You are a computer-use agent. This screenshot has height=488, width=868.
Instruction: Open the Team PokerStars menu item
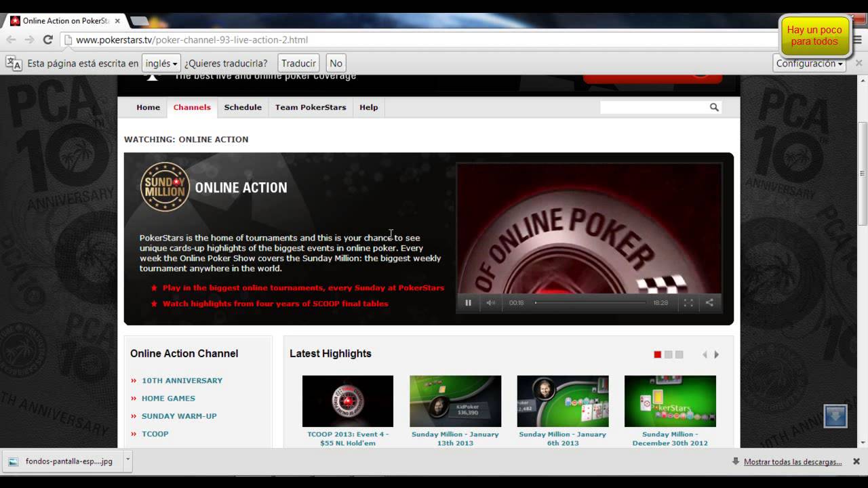pyautogui.click(x=311, y=107)
